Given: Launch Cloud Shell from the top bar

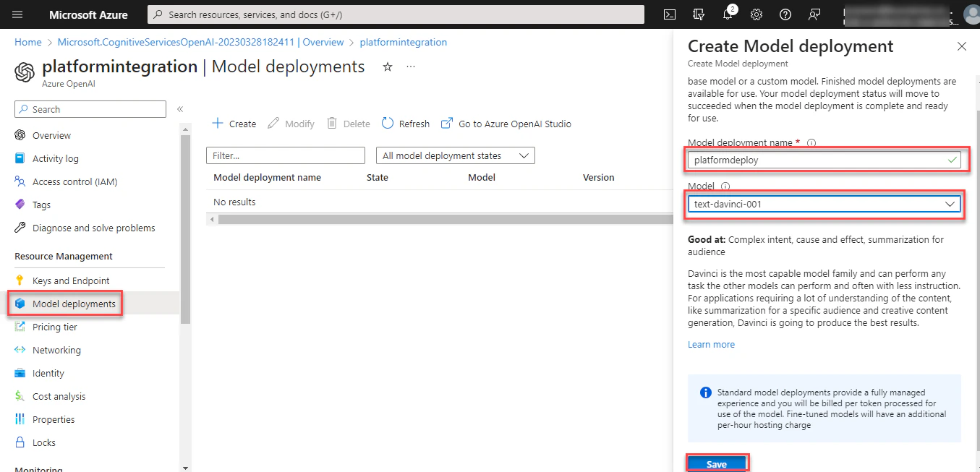Looking at the screenshot, I should click(670, 14).
